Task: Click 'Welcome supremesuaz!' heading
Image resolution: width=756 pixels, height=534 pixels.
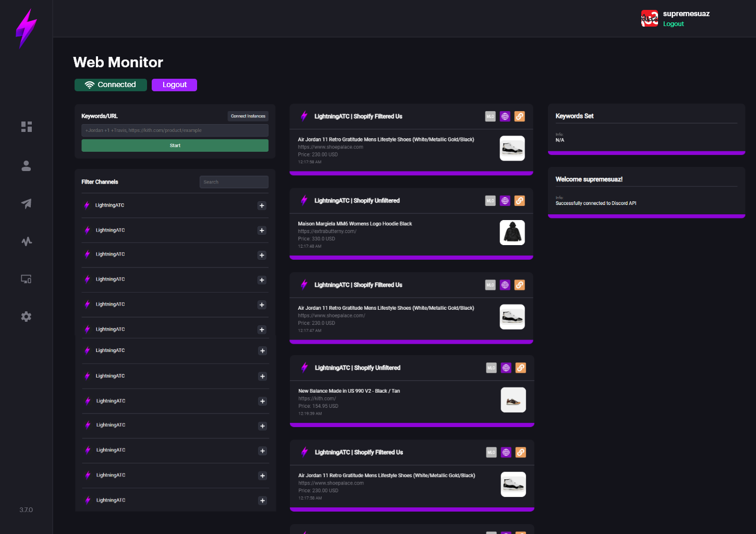Action: coord(589,179)
